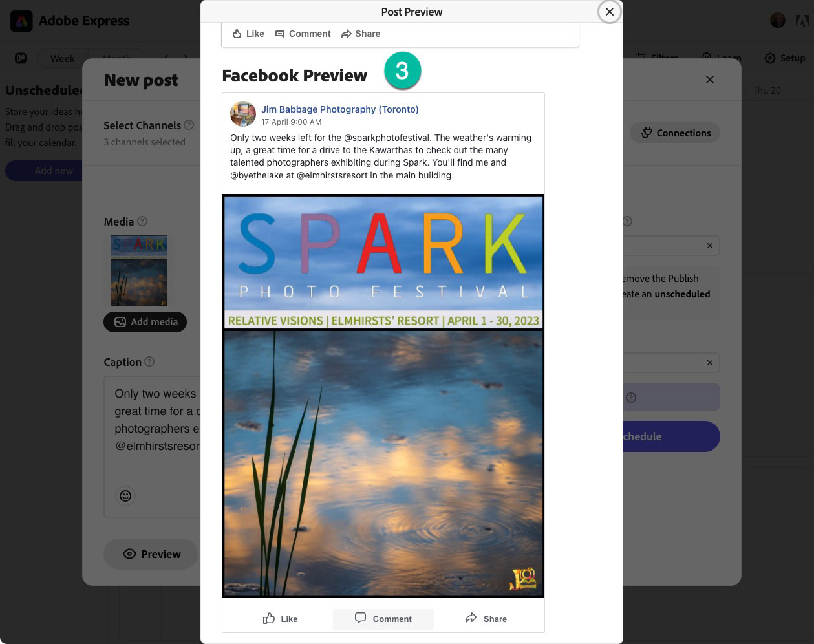Click the 17 April 9:00 AM timestamp
814x644 pixels.
tap(291, 122)
